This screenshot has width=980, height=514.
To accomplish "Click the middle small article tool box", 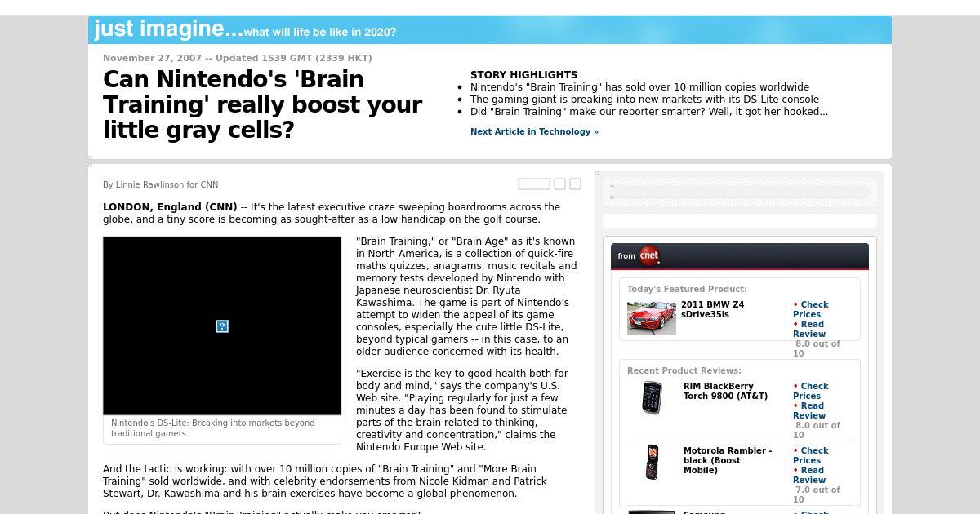I will click(559, 184).
